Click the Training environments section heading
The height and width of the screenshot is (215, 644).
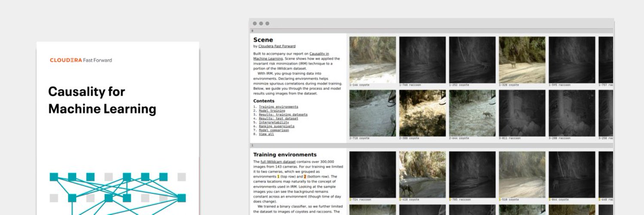[285, 154]
